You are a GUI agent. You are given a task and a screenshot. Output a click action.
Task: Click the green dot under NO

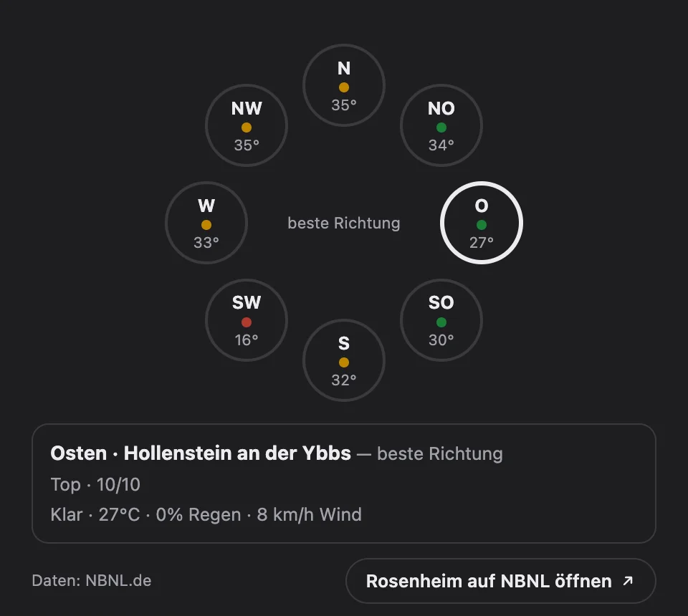pyautogui.click(x=441, y=127)
